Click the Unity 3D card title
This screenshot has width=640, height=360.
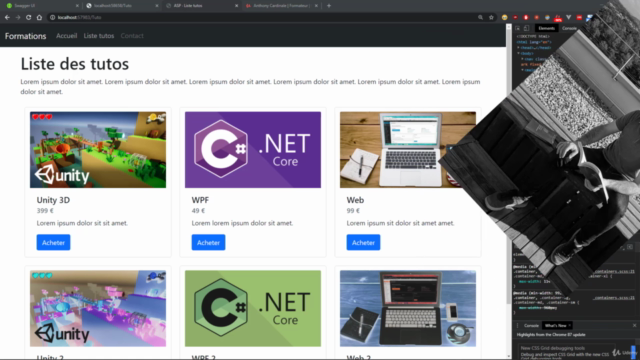point(53,200)
